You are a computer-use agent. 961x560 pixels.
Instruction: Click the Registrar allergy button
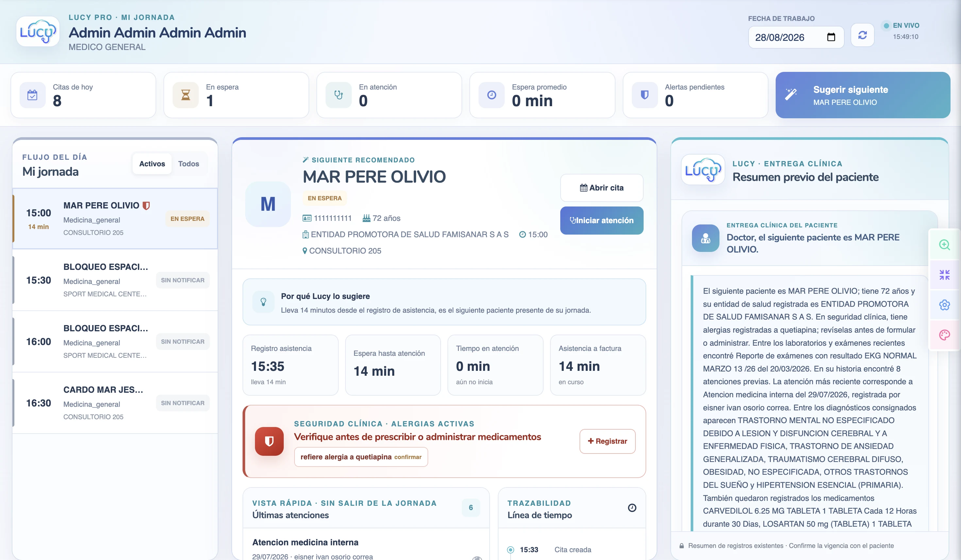click(607, 441)
